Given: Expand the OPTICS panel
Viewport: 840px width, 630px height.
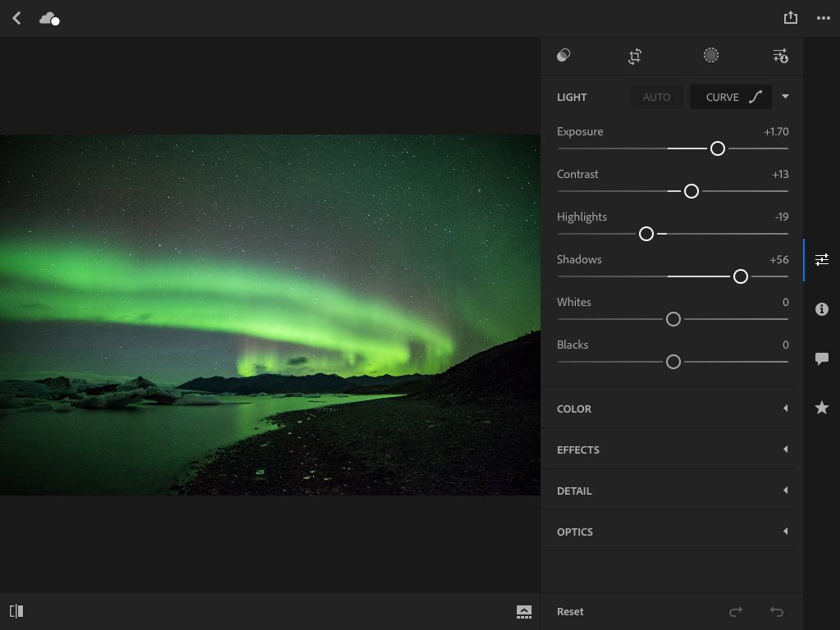Looking at the screenshot, I should [670, 532].
